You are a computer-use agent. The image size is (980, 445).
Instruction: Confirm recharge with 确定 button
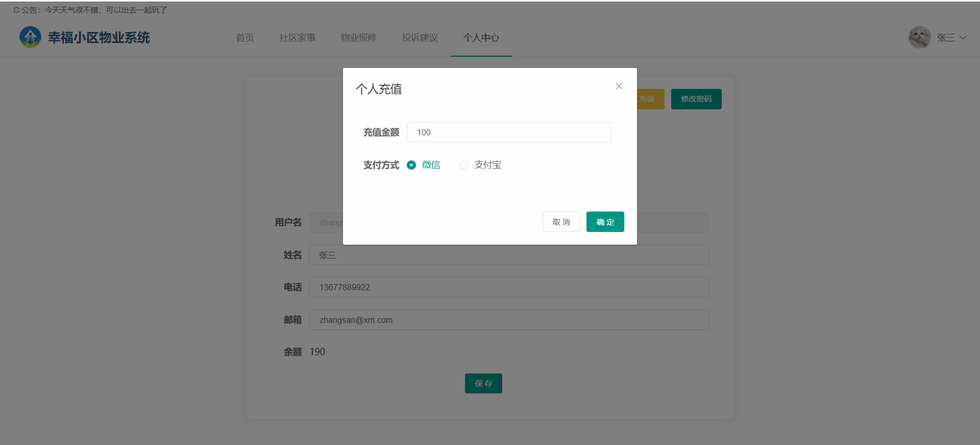point(605,222)
